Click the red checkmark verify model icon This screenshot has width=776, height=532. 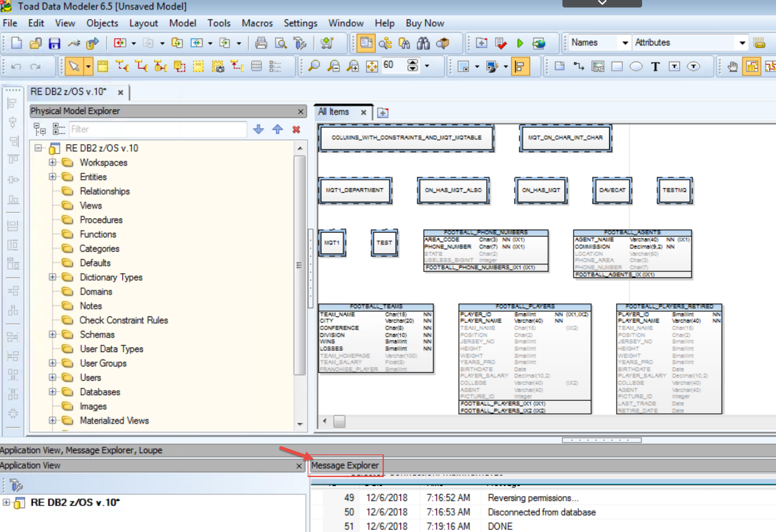pyautogui.click(x=501, y=43)
